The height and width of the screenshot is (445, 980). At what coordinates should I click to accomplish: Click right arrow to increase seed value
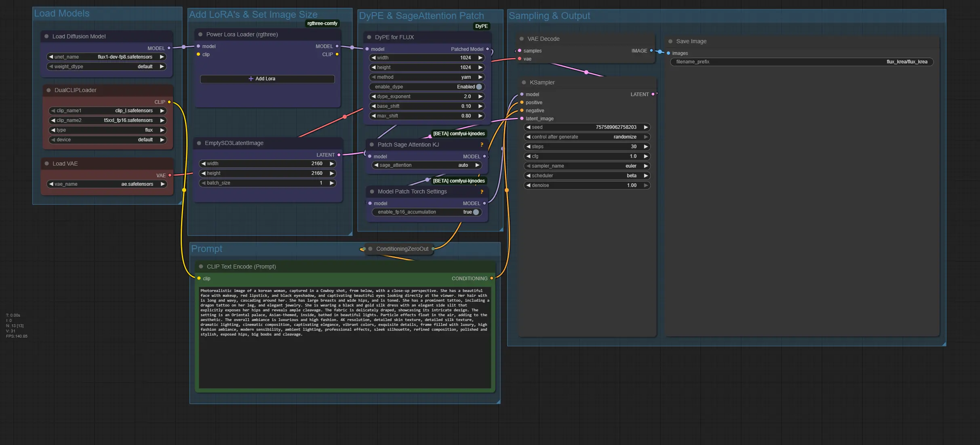(x=646, y=127)
